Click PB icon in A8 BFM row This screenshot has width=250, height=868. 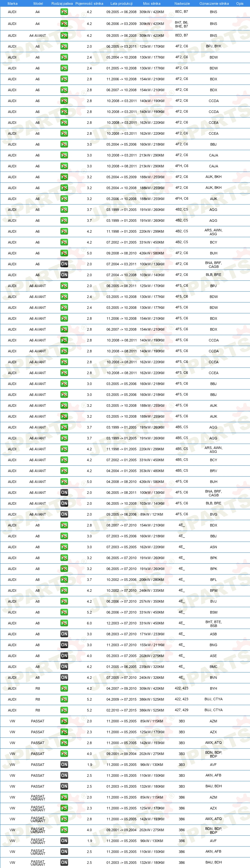pos(64,590)
